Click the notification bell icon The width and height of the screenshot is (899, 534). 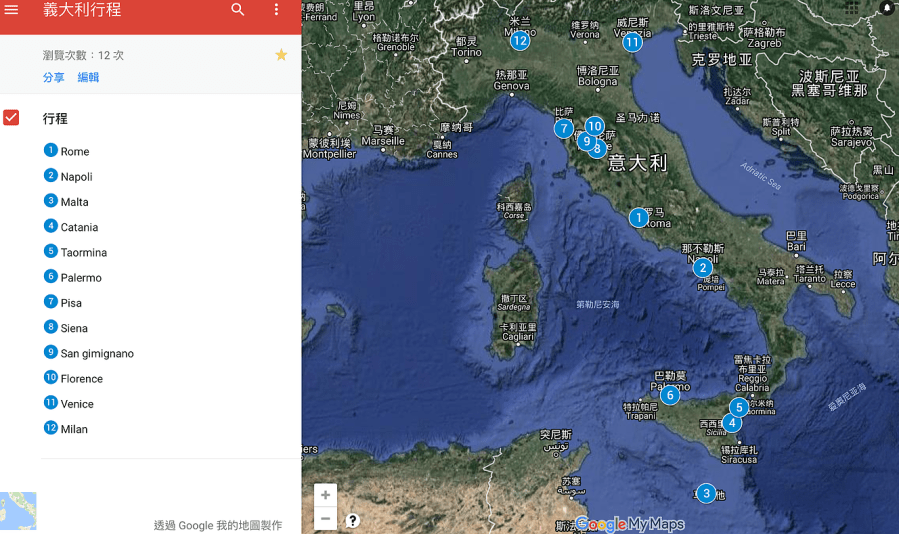click(x=886, y=9)
